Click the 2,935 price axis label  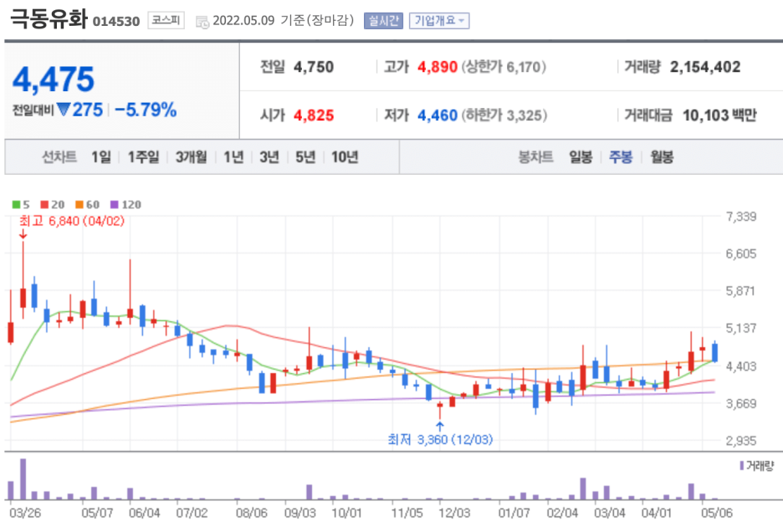coord(741,441)
